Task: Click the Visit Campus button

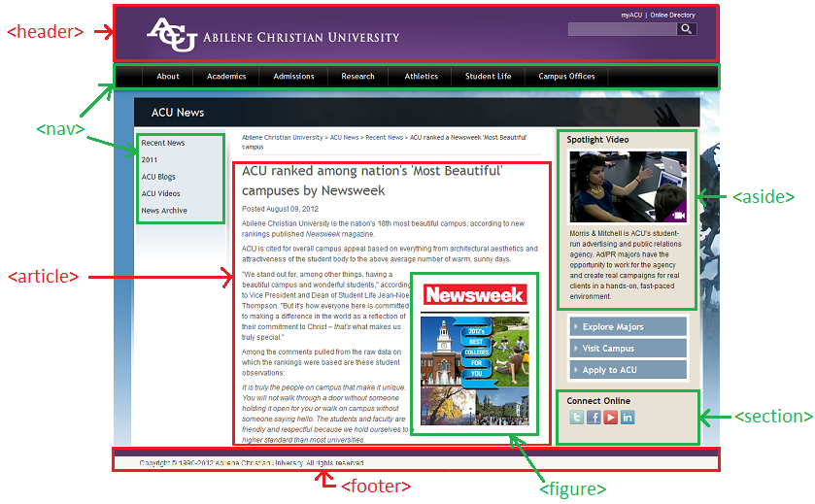Action: [628, 348]
